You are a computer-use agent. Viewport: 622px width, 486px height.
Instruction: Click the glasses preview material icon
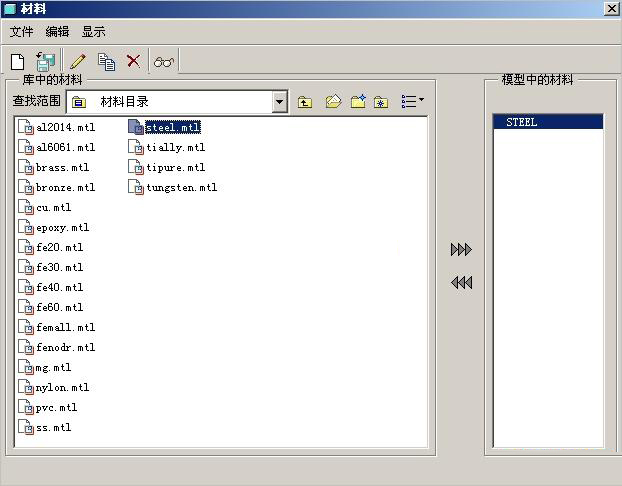coord(163,62)
